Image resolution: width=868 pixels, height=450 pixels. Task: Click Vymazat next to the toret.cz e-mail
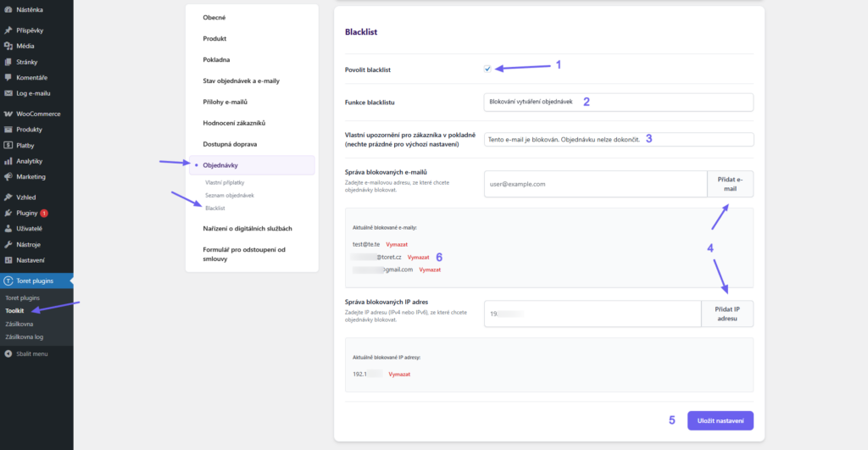[418, 258]
